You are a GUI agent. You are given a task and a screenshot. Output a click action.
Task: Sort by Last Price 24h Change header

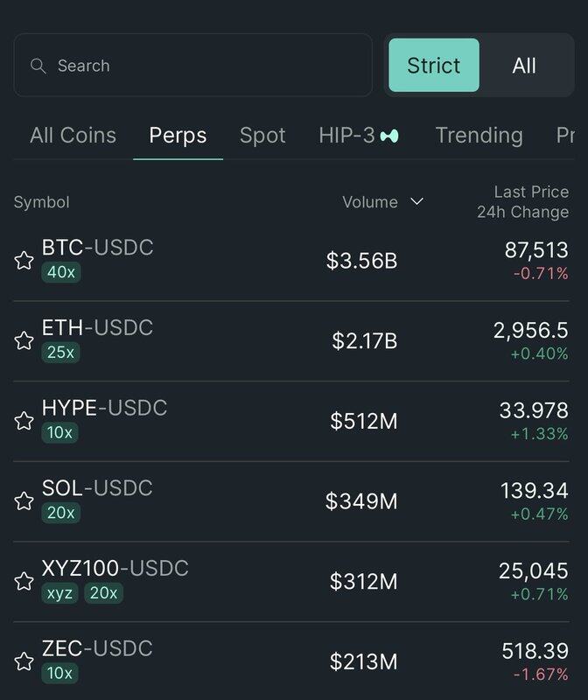(522, 202)
